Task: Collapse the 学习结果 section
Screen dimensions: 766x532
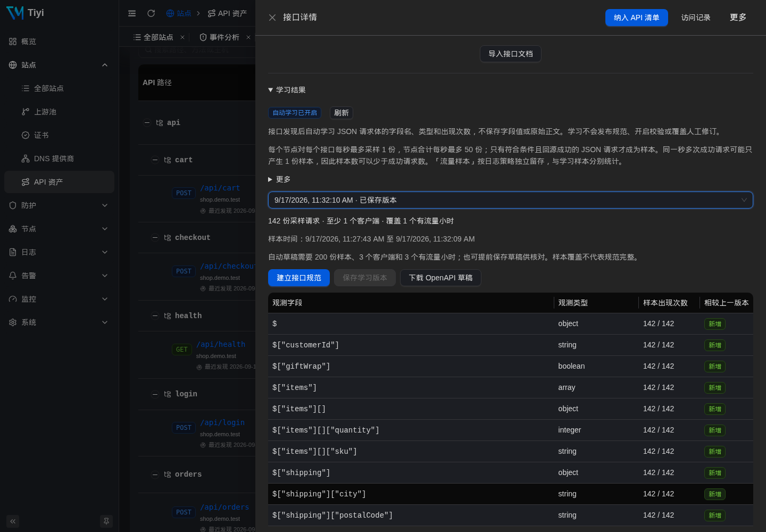Action: (287, 90)
